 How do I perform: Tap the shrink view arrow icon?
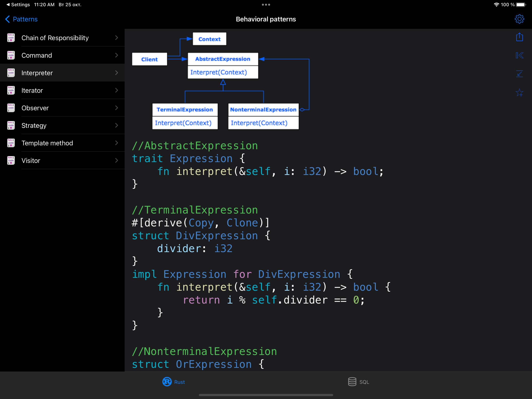pos(519,74)
